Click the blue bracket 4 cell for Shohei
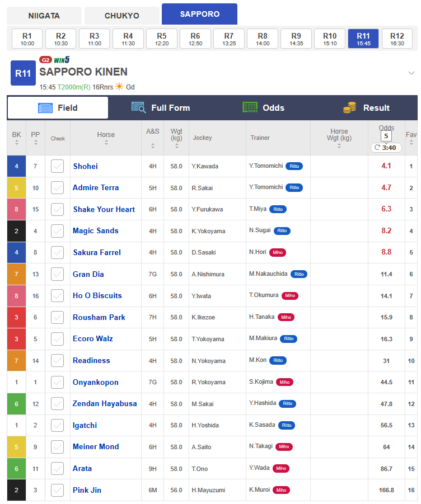The width and height of the screenshot is (421, 504). tap(16, 166)
